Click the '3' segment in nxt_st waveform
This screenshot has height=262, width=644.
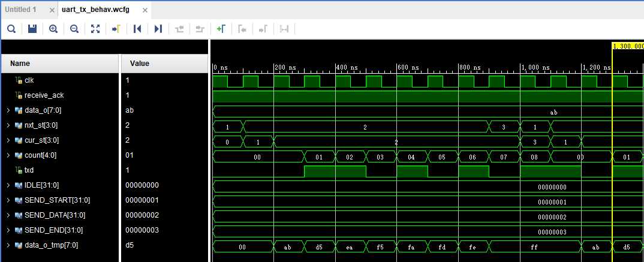[x=504, y=127]
